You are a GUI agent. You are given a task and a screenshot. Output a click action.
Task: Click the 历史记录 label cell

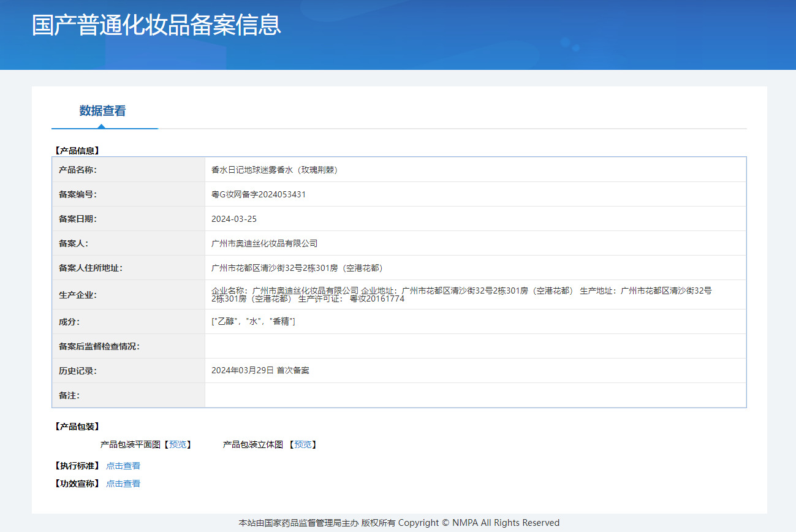(129, 371)
